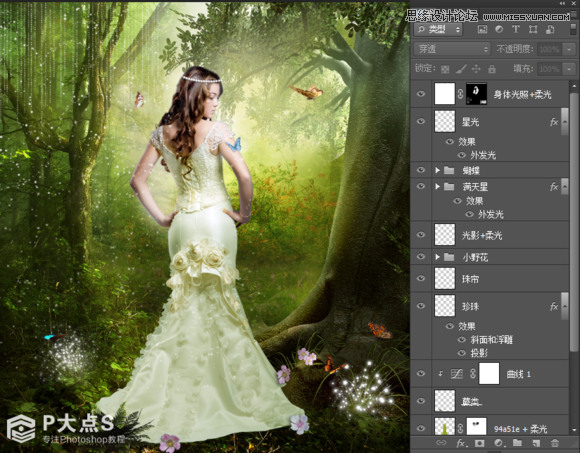Image resolution: width=580 pixels, height=453 pixels.
Task: Collapse the effects list of the 星光 layer
Action: (x=565, y=122)
